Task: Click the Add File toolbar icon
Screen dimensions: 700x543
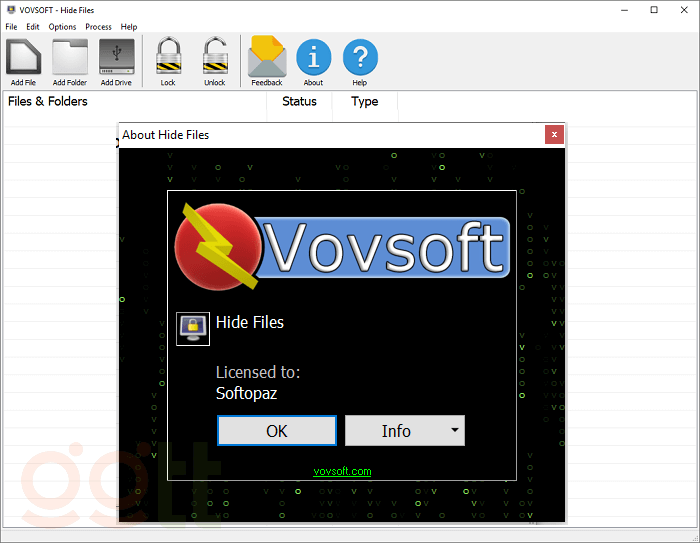Action: tap(23, 60)
